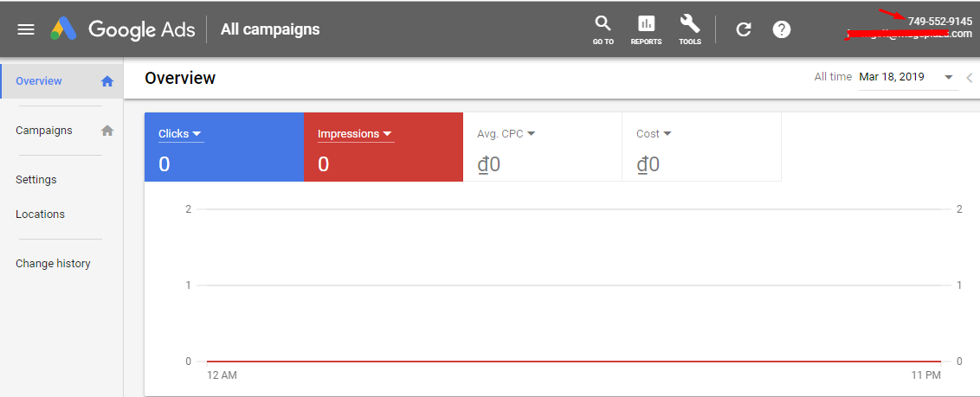Click the All campaigns header title

tap(270, 29)
